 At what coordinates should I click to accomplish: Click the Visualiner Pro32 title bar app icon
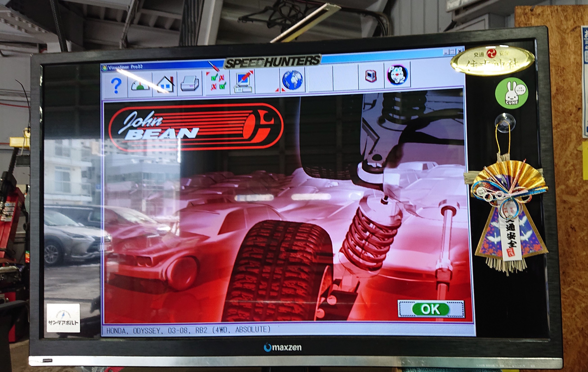(105, 68)
